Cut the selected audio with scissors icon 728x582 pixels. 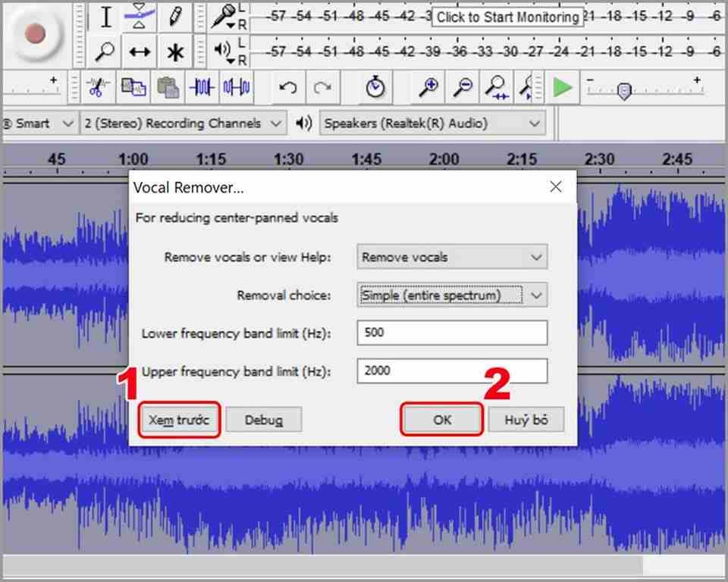(x=96, y=87)
